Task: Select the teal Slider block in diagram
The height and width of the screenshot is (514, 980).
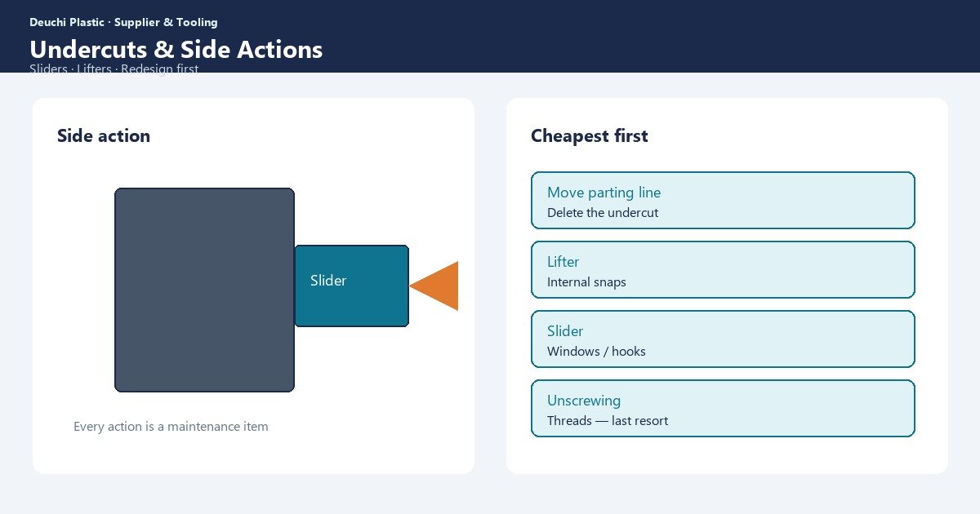Action: tap(351, 286)
